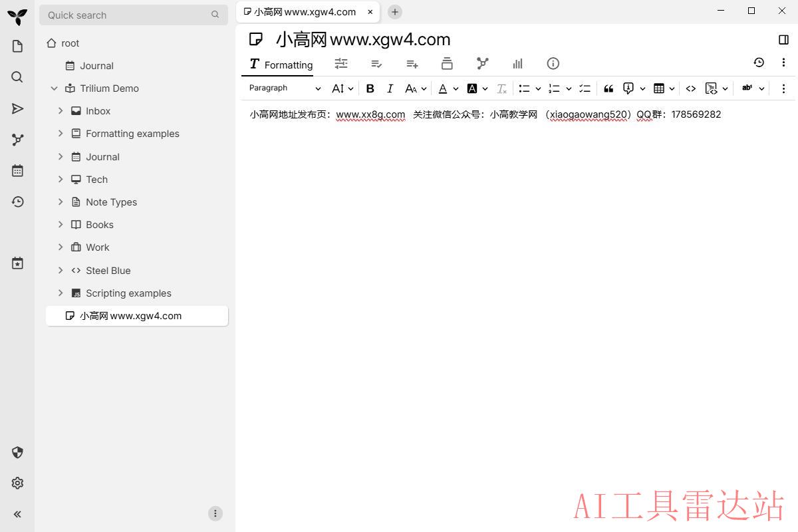798x532 pixels.
Task: Open note revisions history icon
Action: (x=759, y=63)
